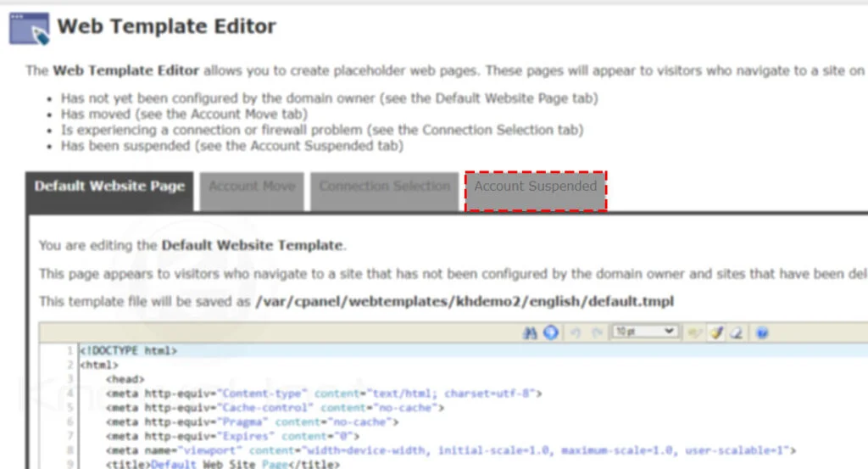Click the Web Template Editor header icon
The width and height of the screenshot is (868, 469).
30,28
